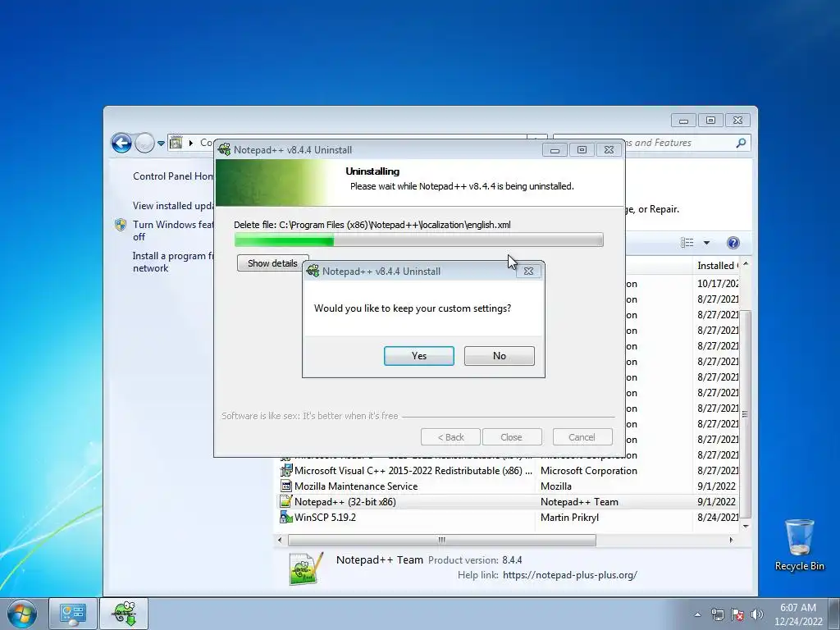Open Turn Windows features on or off
The image size is (840, 630).
pyautogui.click(x=173, y=231)
